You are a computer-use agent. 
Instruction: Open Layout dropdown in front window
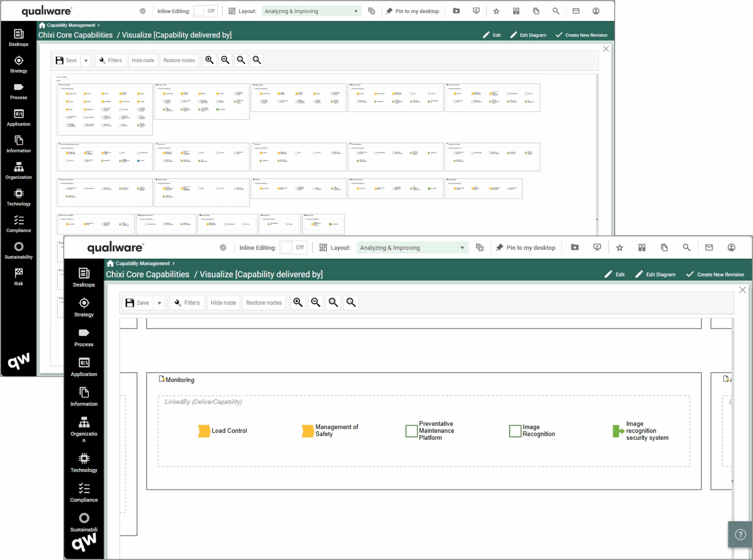point(412,248)
